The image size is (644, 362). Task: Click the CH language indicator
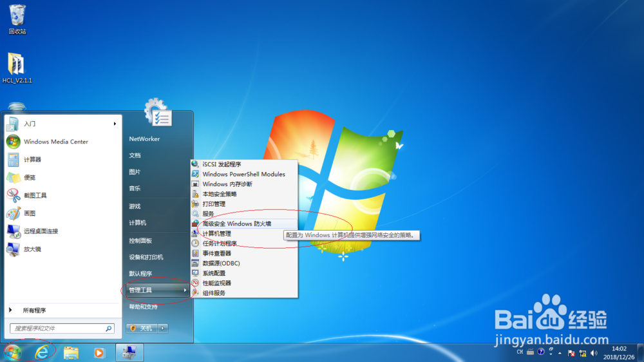click(520, 352)
